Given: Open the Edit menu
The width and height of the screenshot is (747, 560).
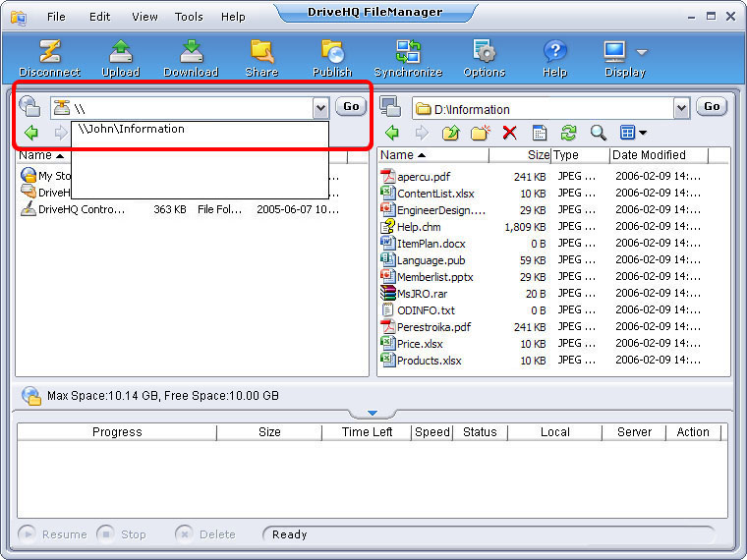Looking at the screenshot, I should [99, 17].
